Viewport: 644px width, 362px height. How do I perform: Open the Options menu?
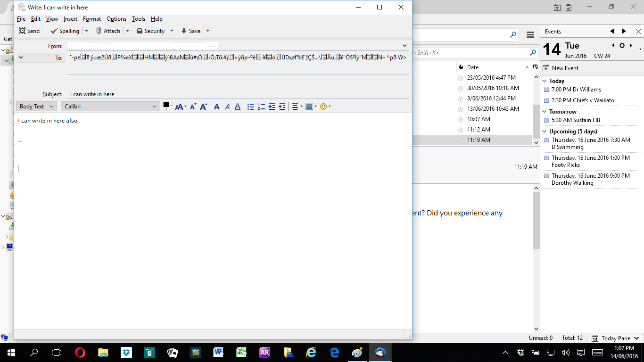116,19
